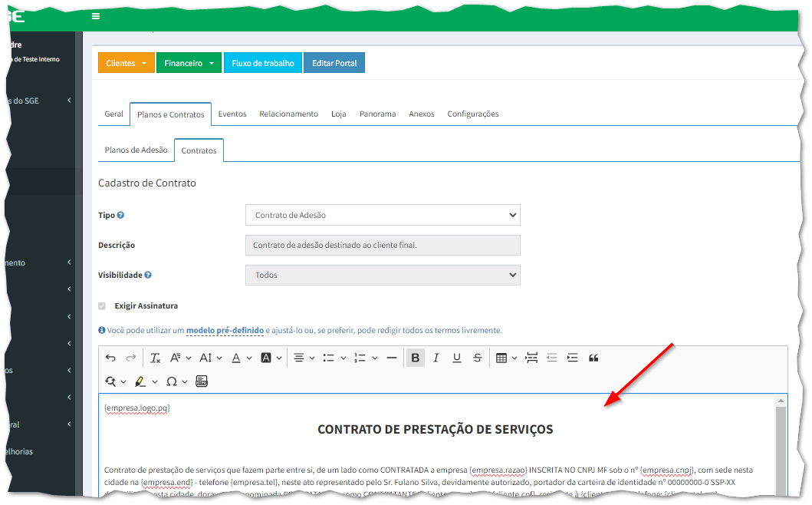Show help for Visibilidade field
Screen dimensions: 812x505
[147, 276]
